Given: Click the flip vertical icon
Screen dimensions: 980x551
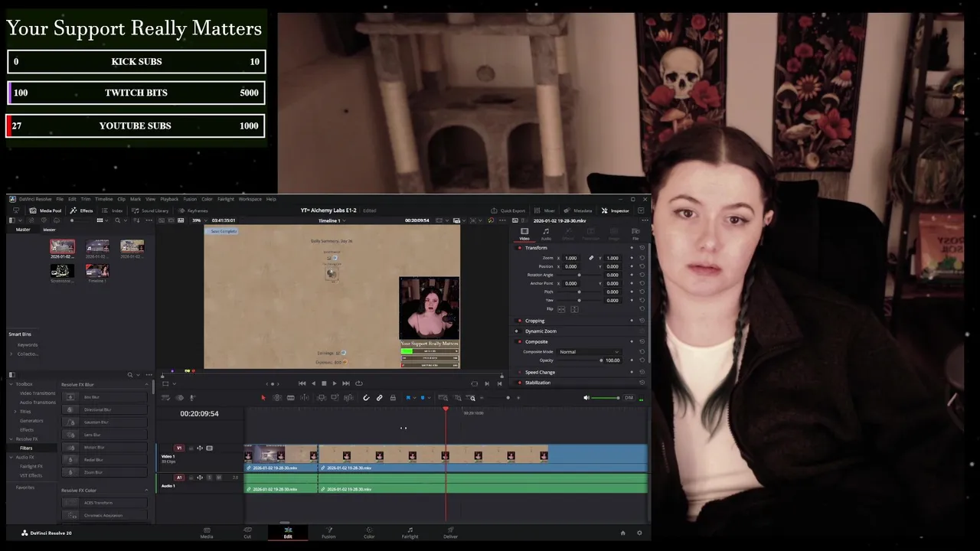Looking at the screenshot, I should tap(574, 309).
